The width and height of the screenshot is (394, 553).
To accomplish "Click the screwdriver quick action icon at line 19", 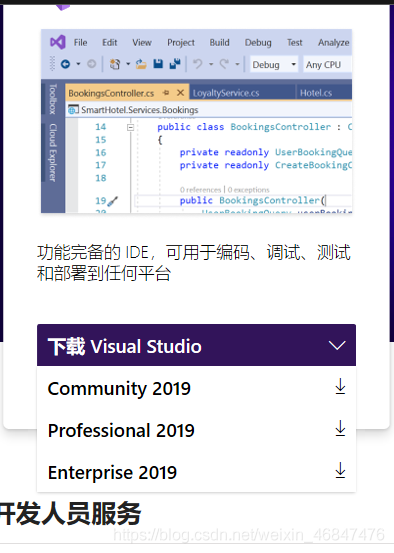I will (113, 201).
